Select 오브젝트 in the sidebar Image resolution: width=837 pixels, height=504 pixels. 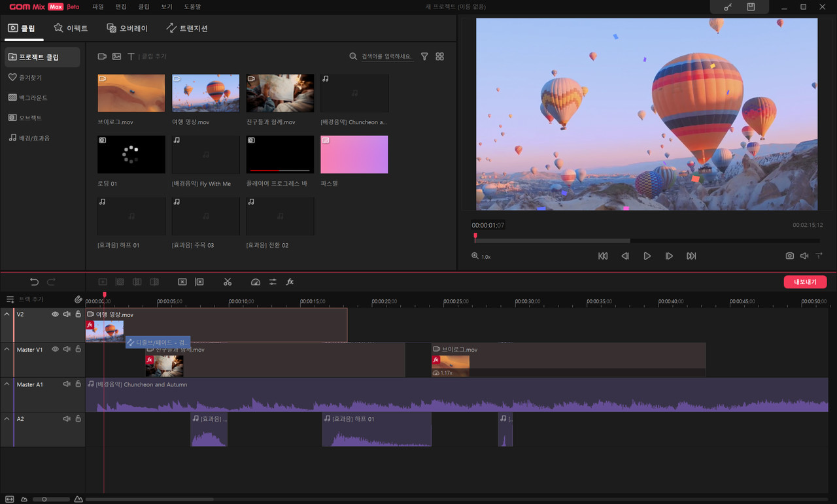[26, 118]
